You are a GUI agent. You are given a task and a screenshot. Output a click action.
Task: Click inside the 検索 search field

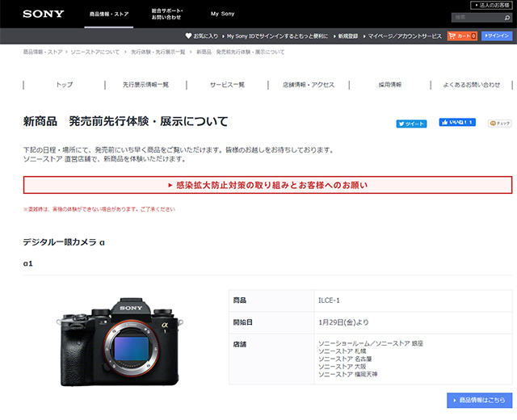[x=475, y=17]
